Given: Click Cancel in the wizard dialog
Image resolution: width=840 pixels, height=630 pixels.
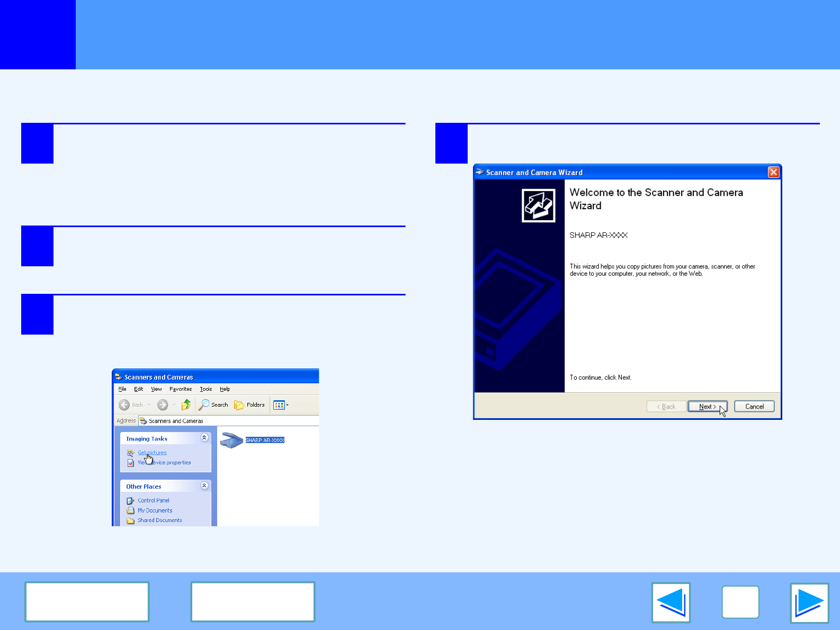Looking at the screenshot, I should point(754,407).
